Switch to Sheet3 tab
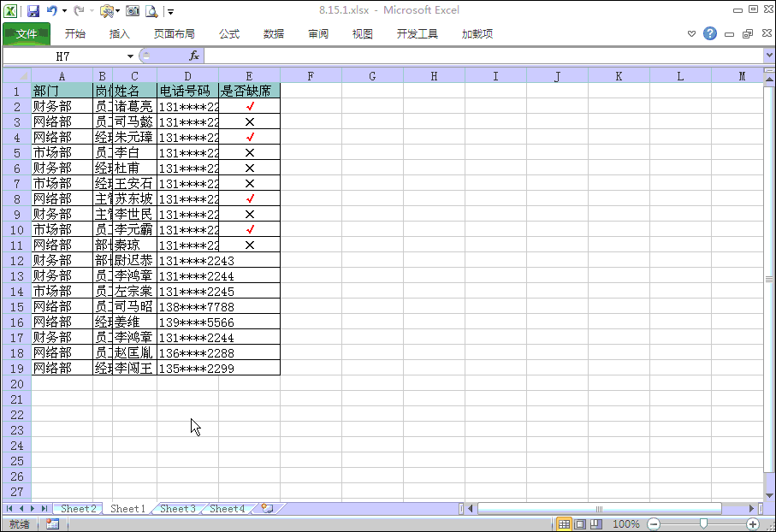Viewport: 776px width, 532px height. click(178, 508)
